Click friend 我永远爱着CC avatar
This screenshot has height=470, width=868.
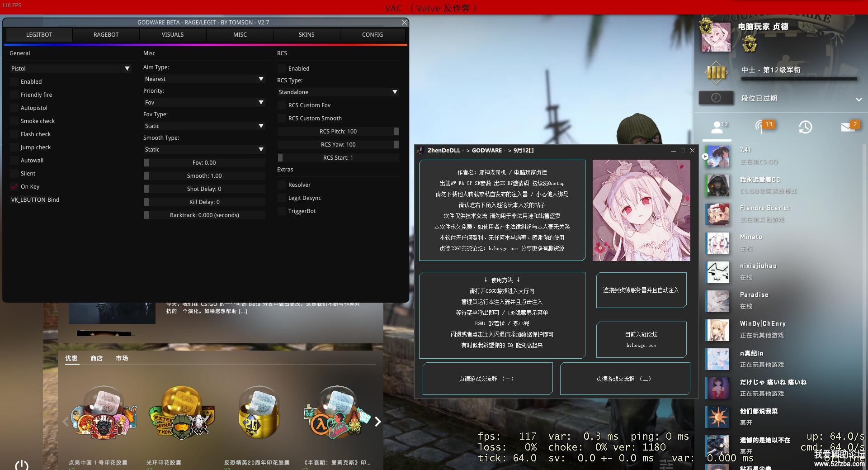click(x=717, y=185)
